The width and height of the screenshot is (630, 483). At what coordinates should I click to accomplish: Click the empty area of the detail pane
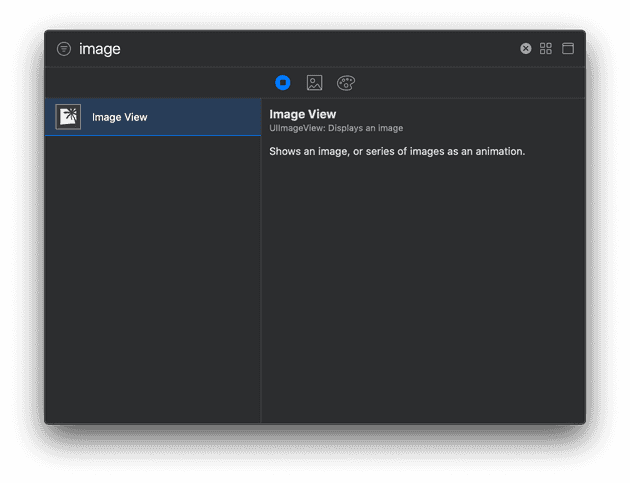[423, 291]
